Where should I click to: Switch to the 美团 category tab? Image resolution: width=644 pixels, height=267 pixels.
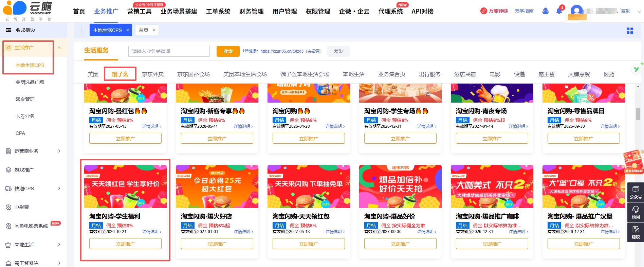click(x=93, y=74)
